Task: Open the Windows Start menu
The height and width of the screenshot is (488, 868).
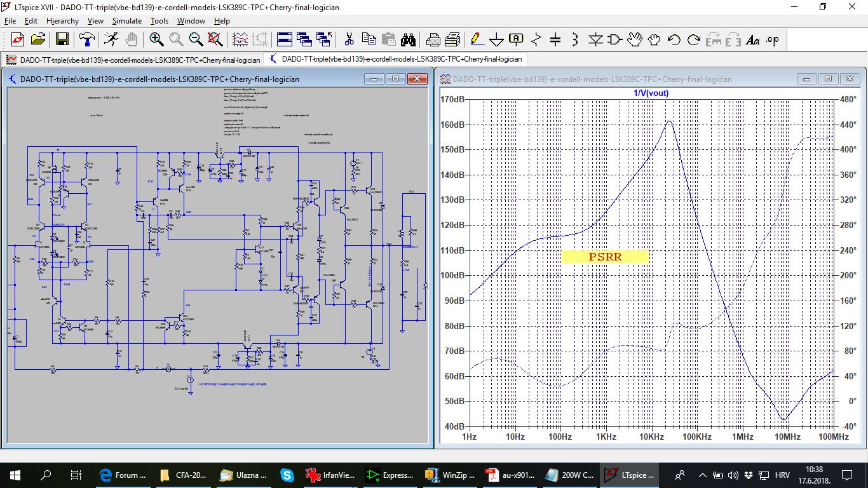Action: pyautogui.click(x=15, y=475)
